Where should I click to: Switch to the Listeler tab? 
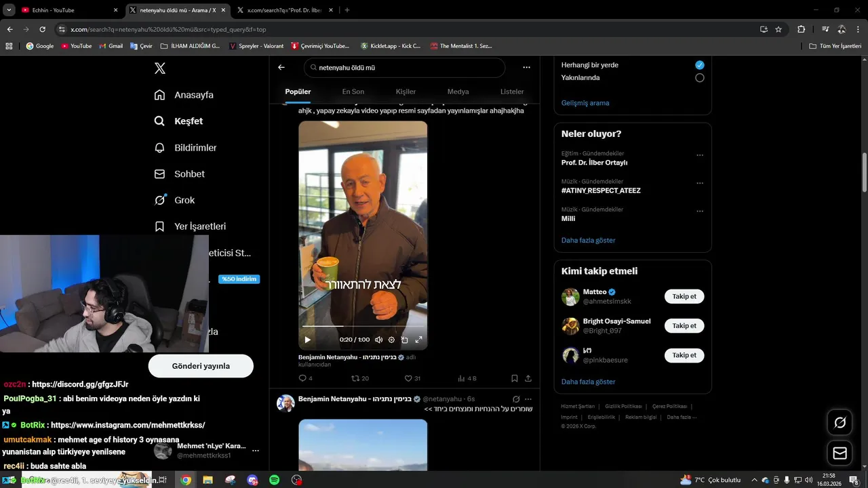pyautogui.click(x=512, y=91)
